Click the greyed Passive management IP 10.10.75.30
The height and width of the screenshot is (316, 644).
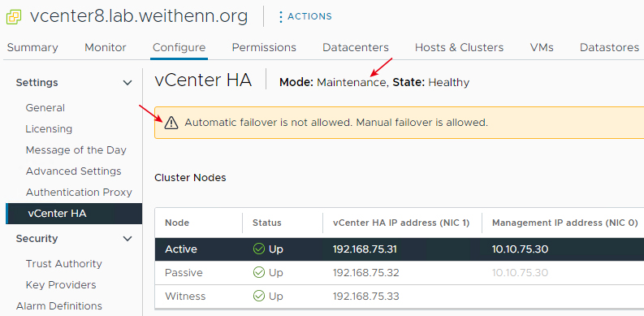point(520,273)
